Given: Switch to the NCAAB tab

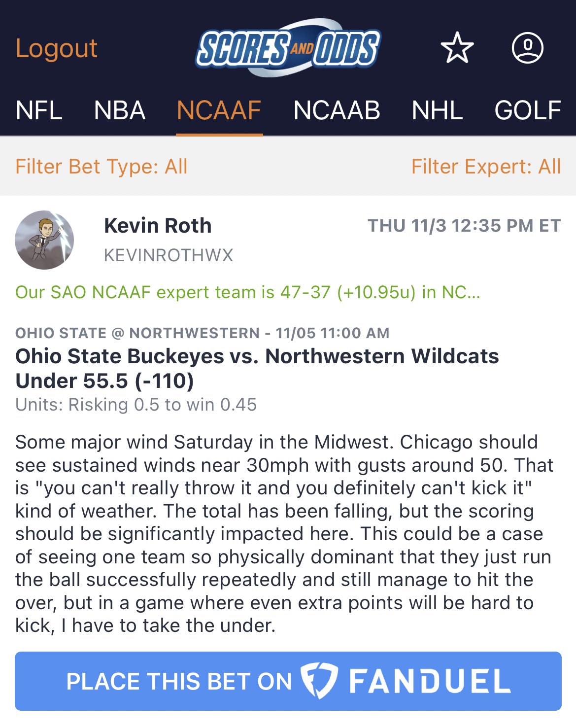Looking at the screenshot, I should (x=337, y=110).
